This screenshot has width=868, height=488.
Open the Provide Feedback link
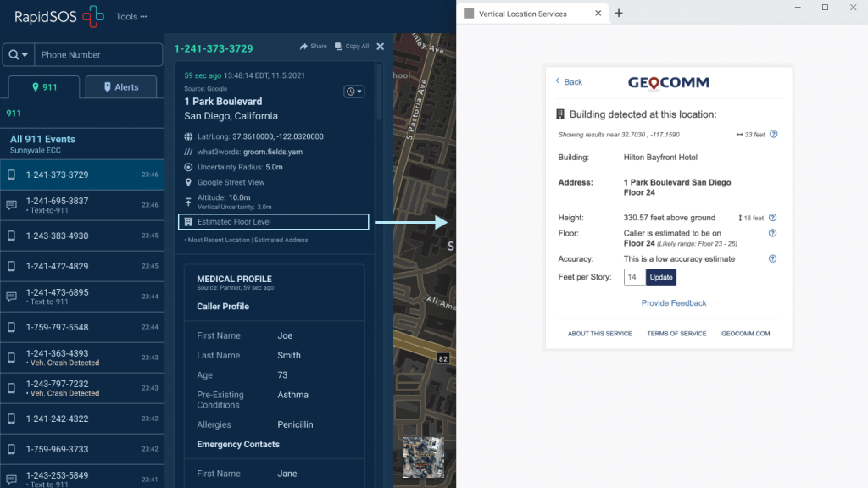(x=674, y=303)
